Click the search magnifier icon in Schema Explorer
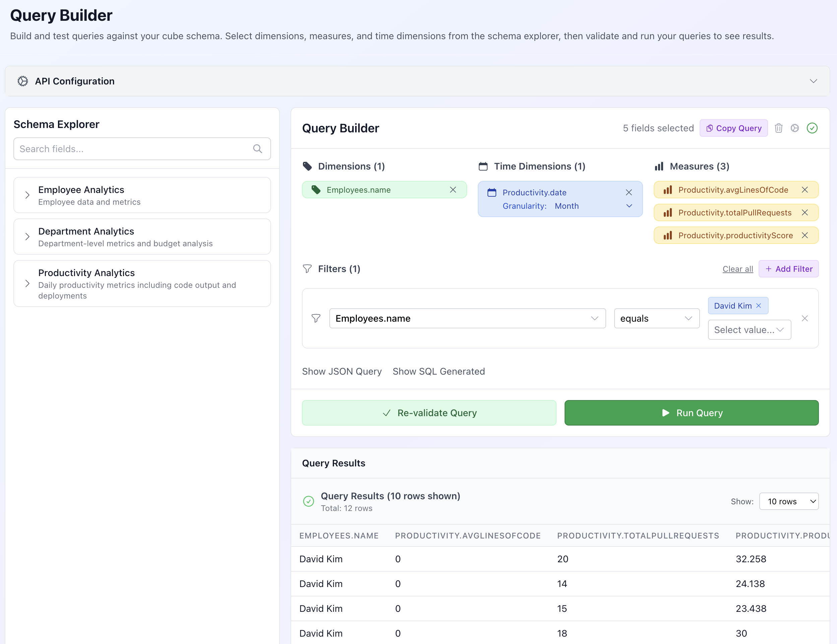 pyautogui.click(x=258, y=149)
